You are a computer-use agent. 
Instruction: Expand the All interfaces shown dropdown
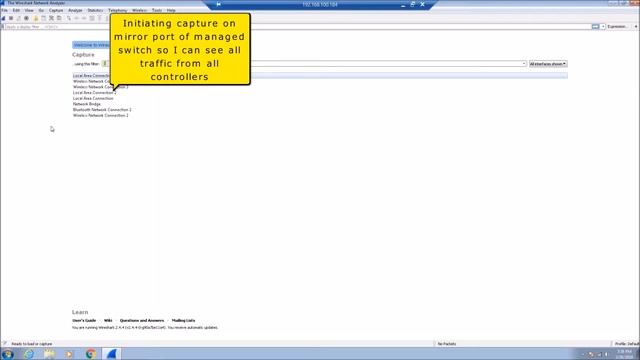pyautogui.click(x=548, y=64)
